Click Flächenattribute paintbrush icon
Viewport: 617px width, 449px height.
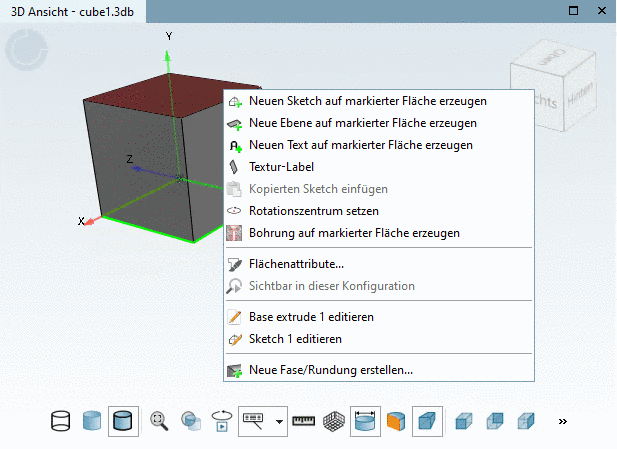(x=235, y=264)
